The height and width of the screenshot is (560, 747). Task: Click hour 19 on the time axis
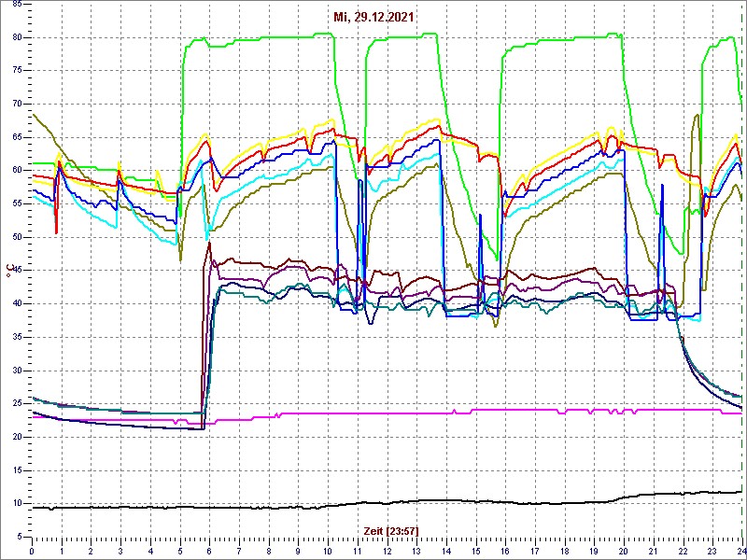click(594, 550)
